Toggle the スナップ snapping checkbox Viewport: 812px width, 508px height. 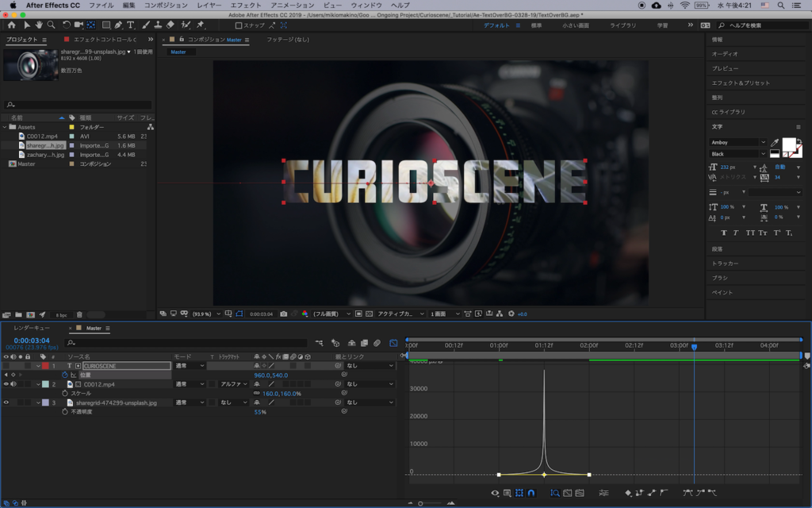click(239, 25)
